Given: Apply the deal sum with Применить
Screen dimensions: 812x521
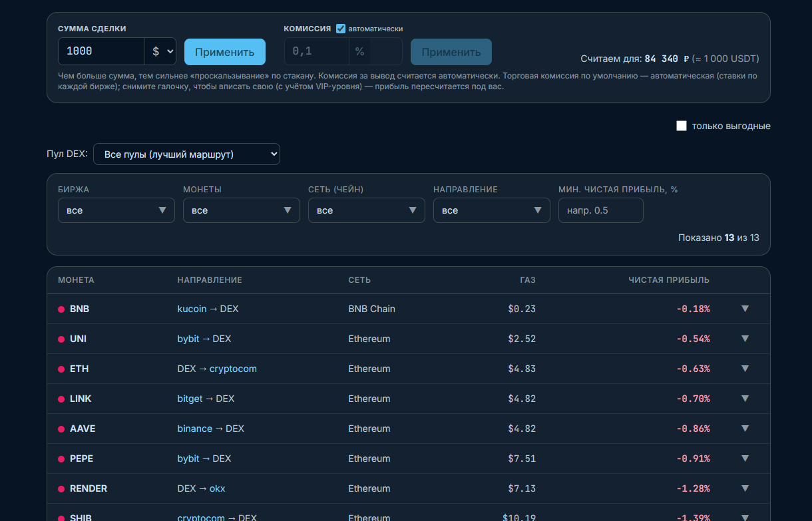Looking at the screenshot, I should pos(225,52).
